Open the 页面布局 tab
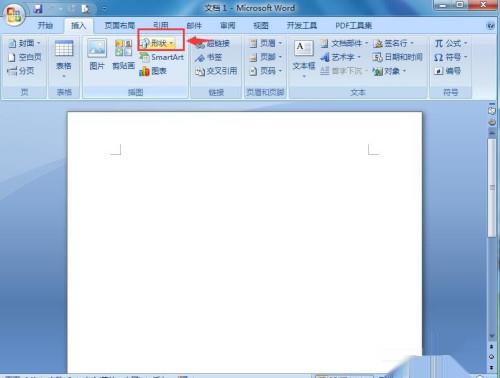500x378 pixels. point(119,26)
